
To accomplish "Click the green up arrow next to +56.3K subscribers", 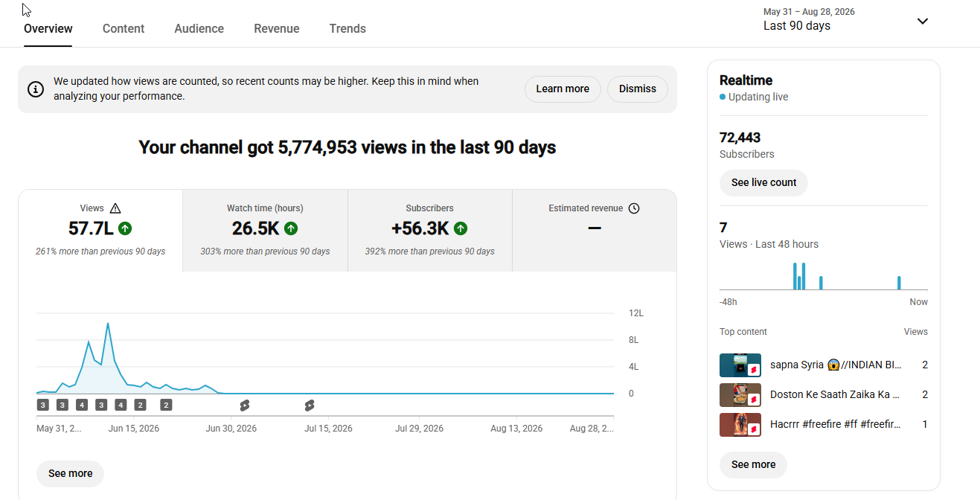I will click(461, 228).
